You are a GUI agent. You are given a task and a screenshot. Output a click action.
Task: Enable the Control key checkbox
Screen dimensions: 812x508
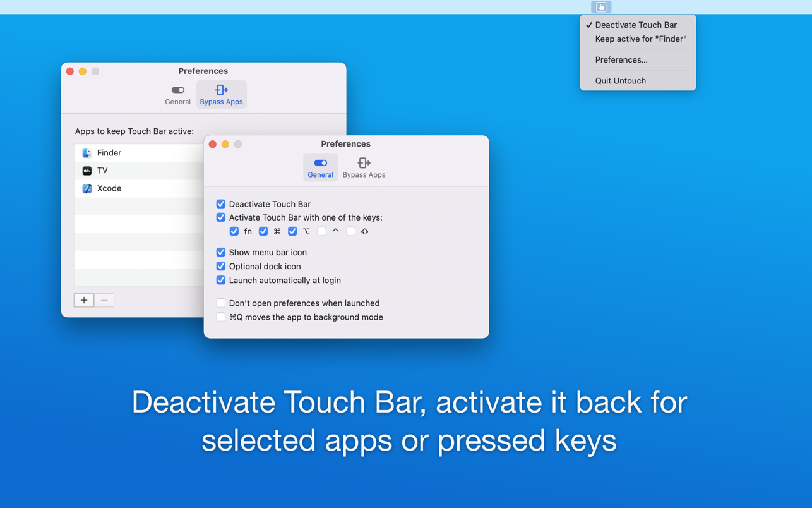[x=321, y=231]
